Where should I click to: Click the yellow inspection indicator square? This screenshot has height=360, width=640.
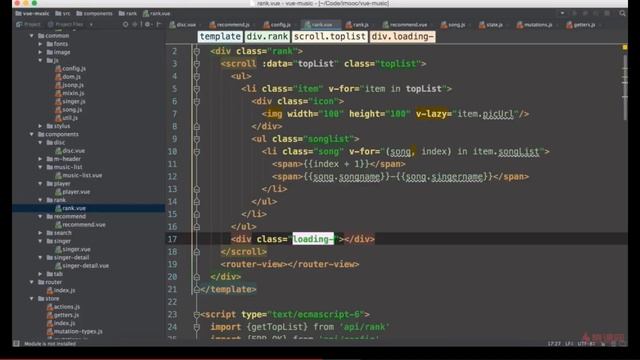pos(624,48)
